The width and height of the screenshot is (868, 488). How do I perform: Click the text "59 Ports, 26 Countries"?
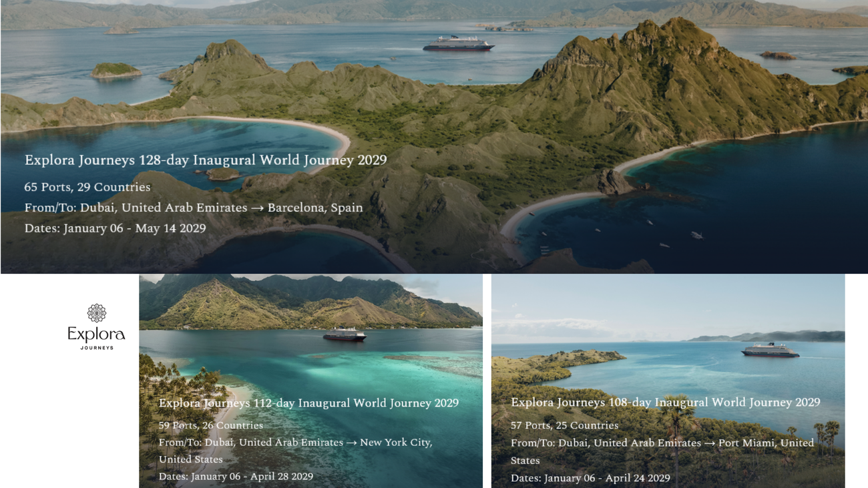[211, 425]
